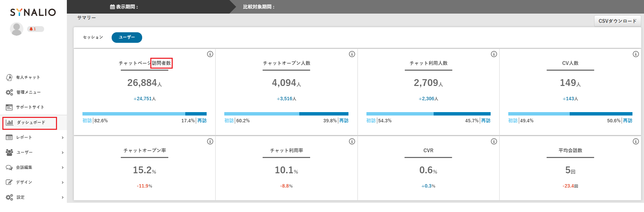Screen dimensions: 644x212
Task: Click the 149人 CV count
Action: pos(570,83)
